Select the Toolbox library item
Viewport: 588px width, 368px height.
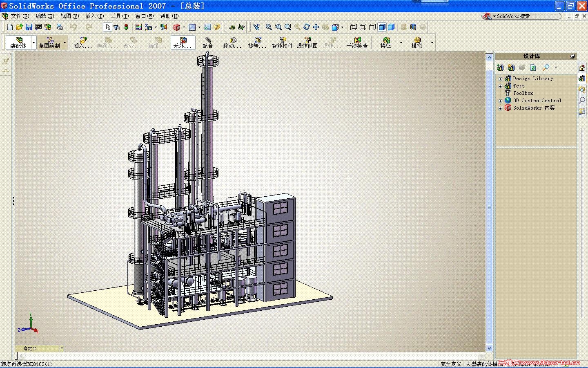519,93
